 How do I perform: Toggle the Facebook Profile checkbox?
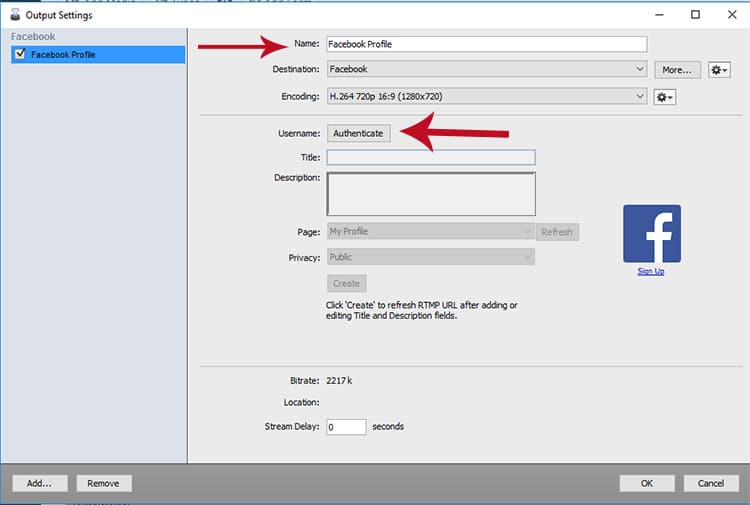tap(20, 54)
